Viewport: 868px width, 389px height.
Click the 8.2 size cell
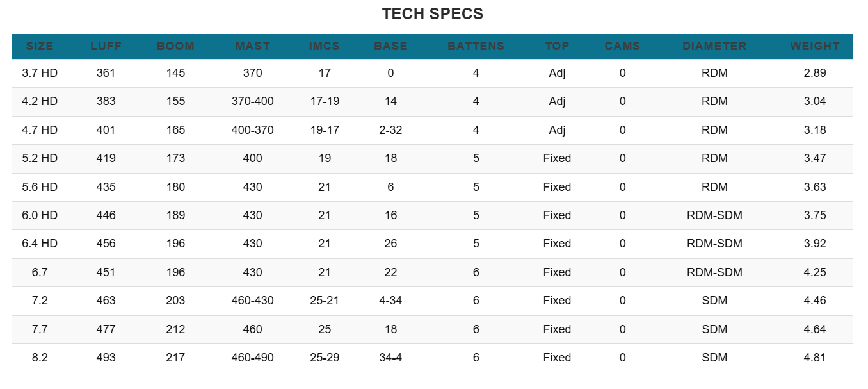coord(40,358)
